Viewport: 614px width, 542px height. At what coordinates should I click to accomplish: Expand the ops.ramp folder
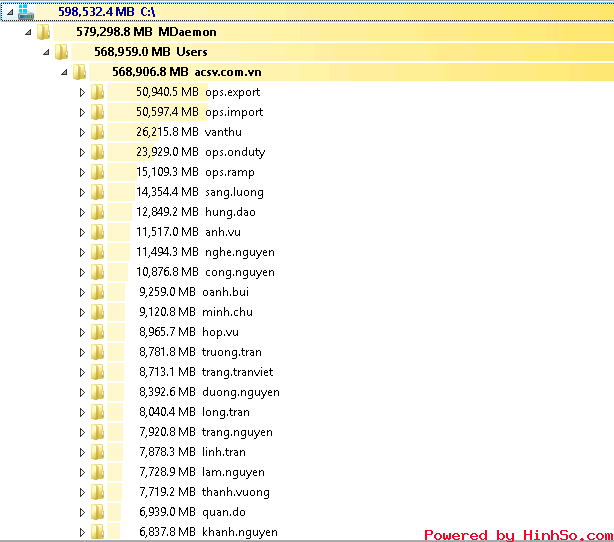pyautogui.click(x=82, y=172)
